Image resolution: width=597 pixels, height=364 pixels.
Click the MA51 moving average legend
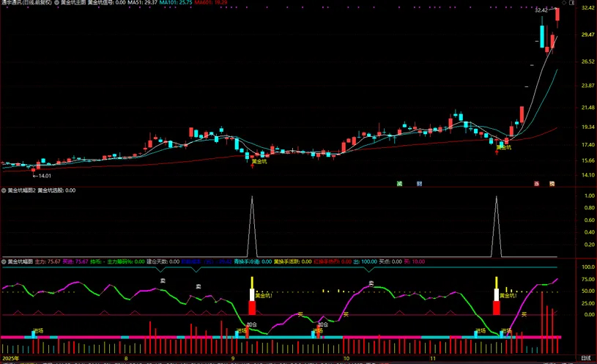point(141,3)
